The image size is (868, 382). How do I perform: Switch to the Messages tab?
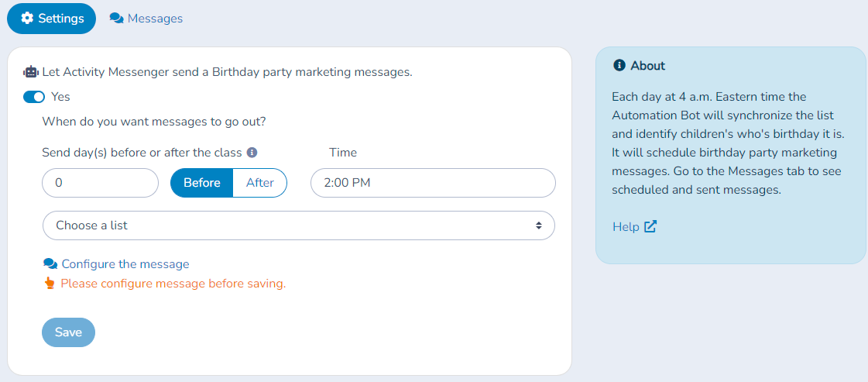[x=146, y=19]
